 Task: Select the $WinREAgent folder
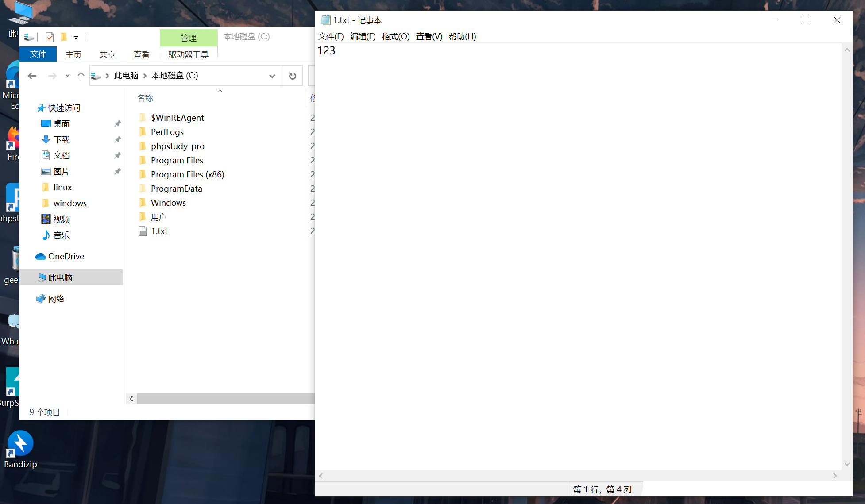click(x=177, y=118)
